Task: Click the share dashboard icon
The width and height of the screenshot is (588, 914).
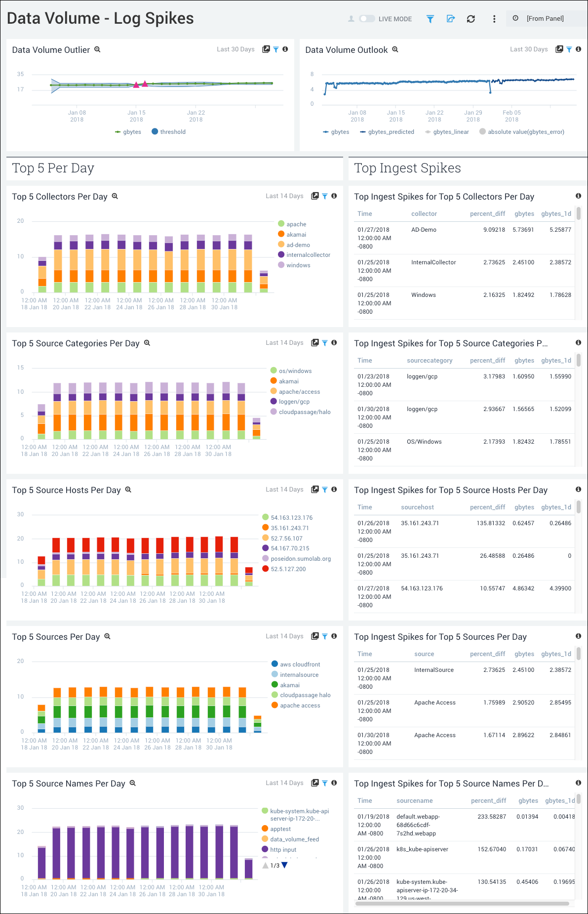Action: click(x=450, y=19)
